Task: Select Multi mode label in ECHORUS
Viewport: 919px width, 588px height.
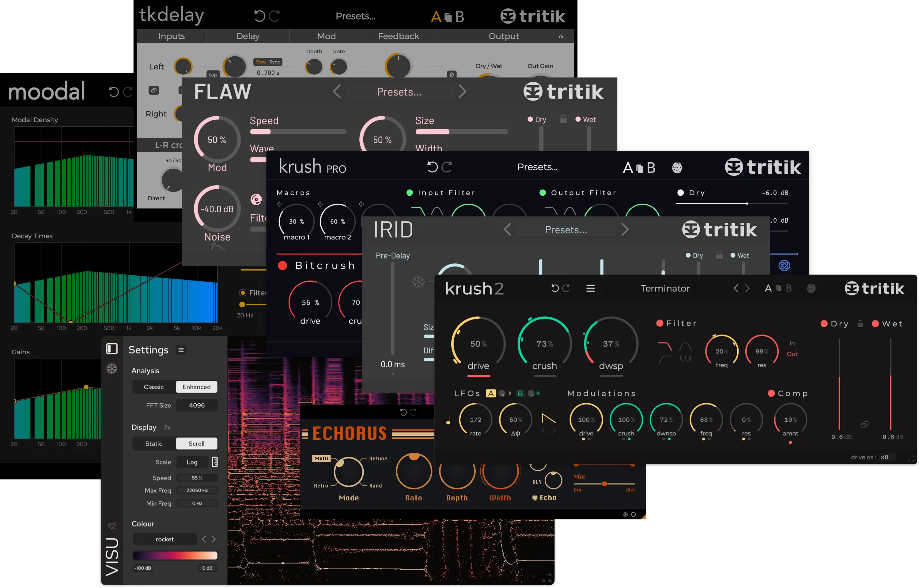Action: [321, 458]
